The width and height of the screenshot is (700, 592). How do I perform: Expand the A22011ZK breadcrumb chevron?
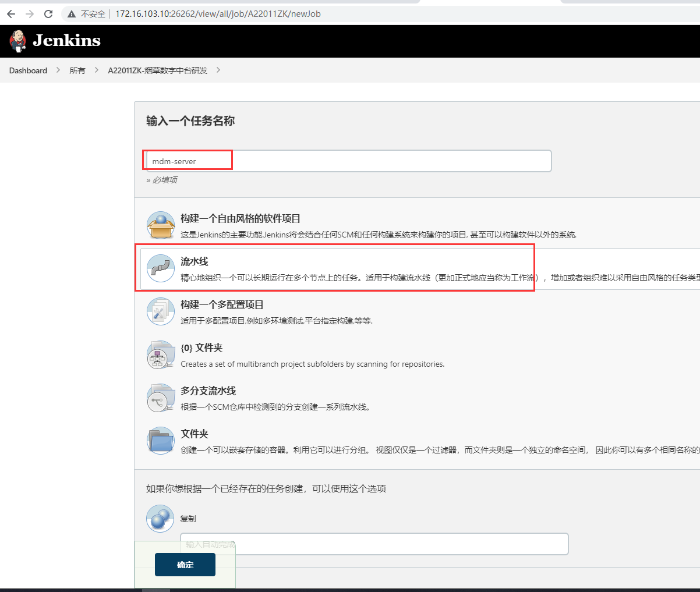tap(218, 70)
